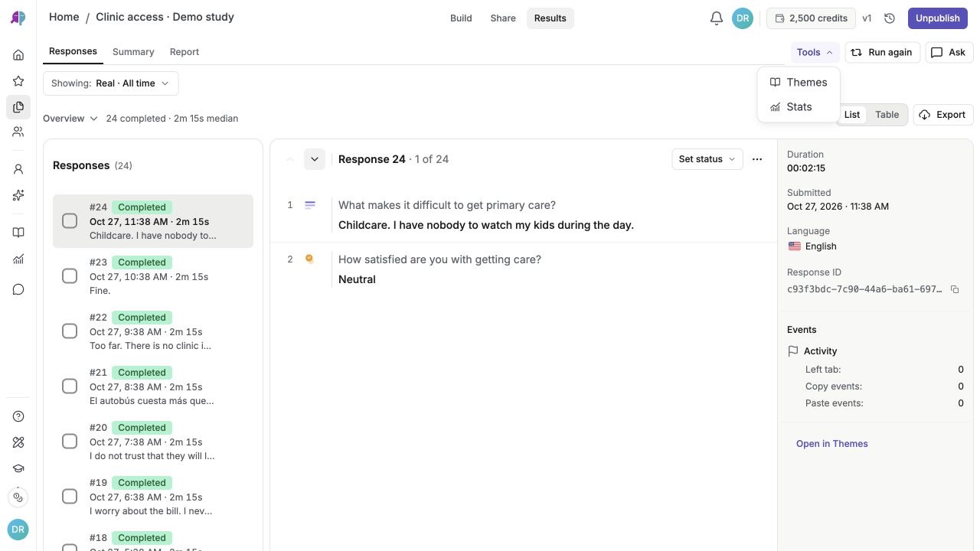This screenshot has width=980, height=551.
Task: Open the 2,500 credits indicator
Action: tap(811, 18)
